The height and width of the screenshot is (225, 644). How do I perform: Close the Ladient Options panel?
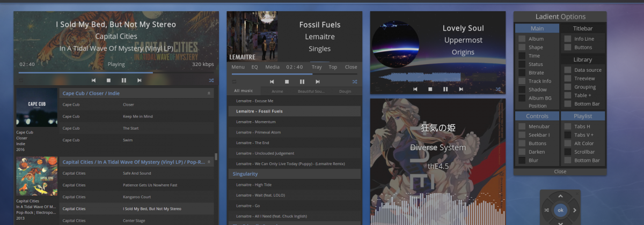[560, 172]
